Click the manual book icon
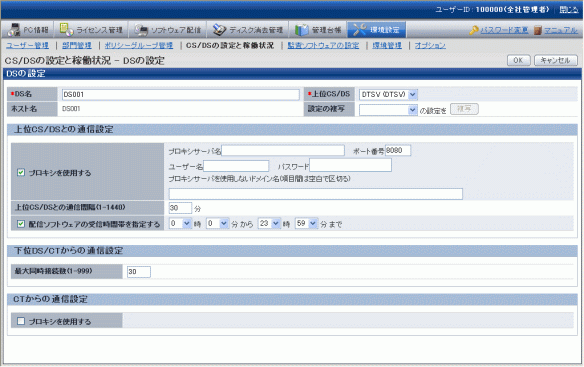The image size is (584, 367). (537, 30)
